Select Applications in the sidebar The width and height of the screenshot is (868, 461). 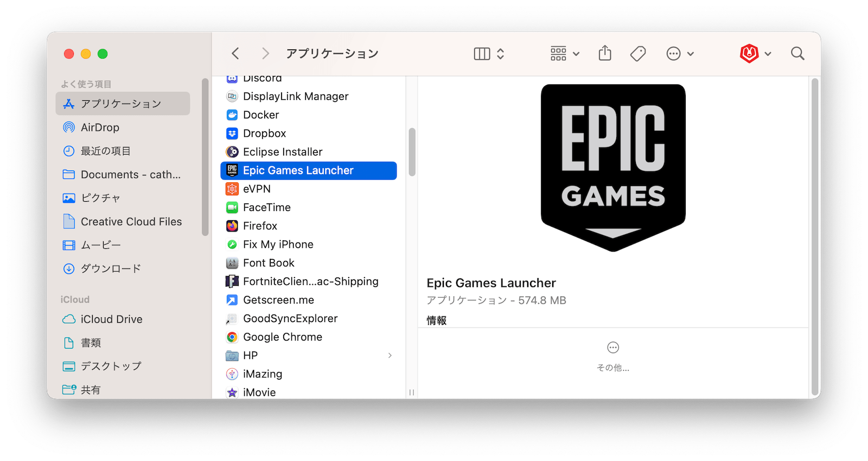click(x=123, y=104)
